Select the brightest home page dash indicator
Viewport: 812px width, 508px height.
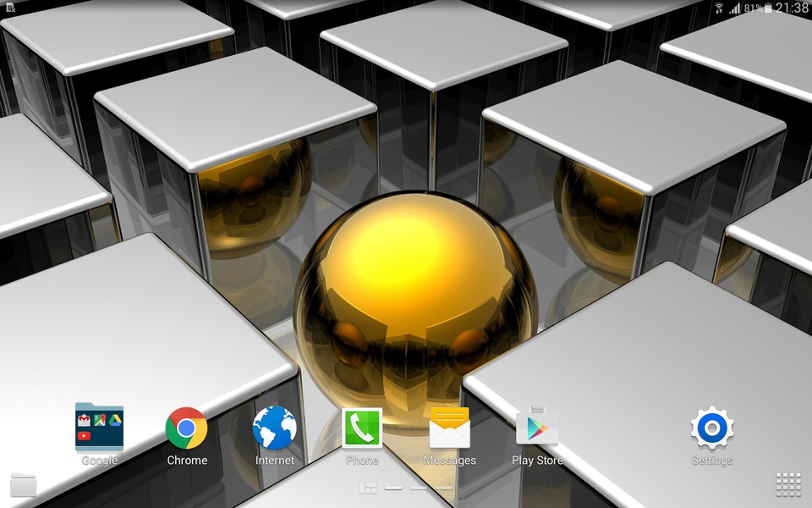pos(393,488)
